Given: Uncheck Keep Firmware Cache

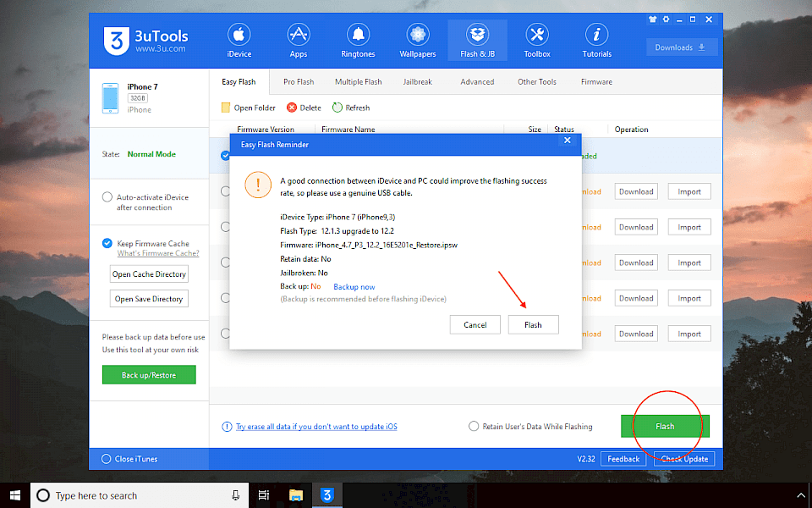Looking at the screenshot, I should coord(107,243).
